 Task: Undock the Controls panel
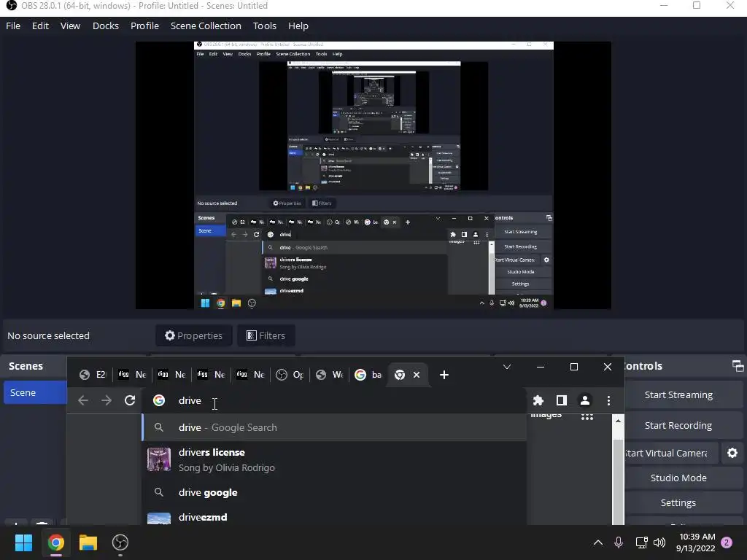[x=738, y=366]
